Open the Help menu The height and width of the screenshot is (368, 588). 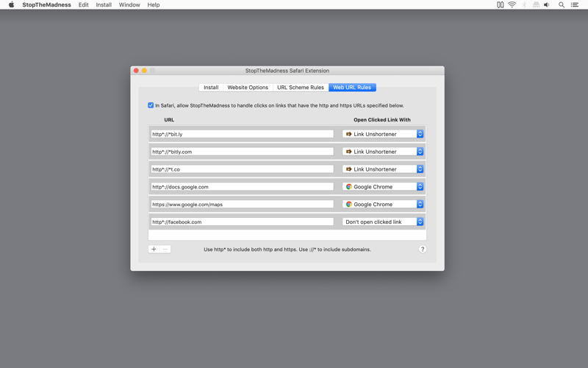pyautogui.click(x=154, y=4)
